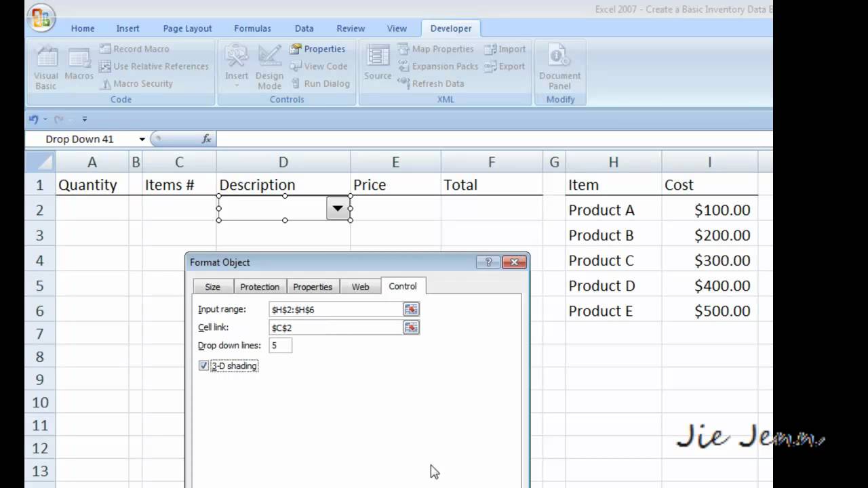Click cell containing Product E
This screenshot has height=488, width=868.
[613, 311]
